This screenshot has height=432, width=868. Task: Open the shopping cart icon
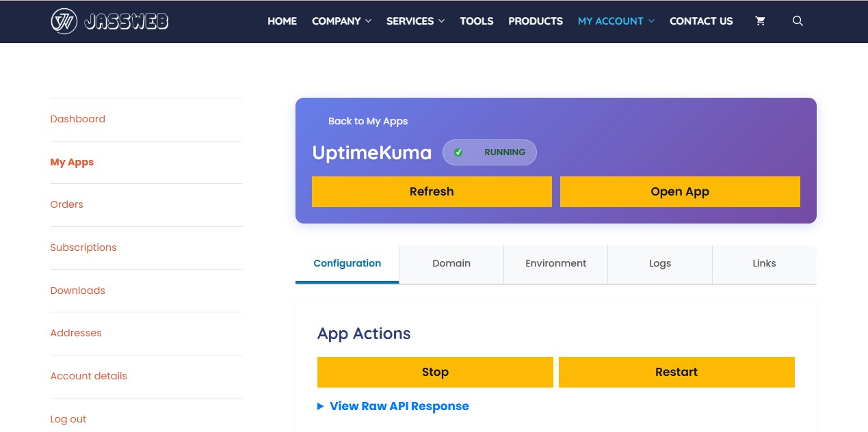(760, 21)
